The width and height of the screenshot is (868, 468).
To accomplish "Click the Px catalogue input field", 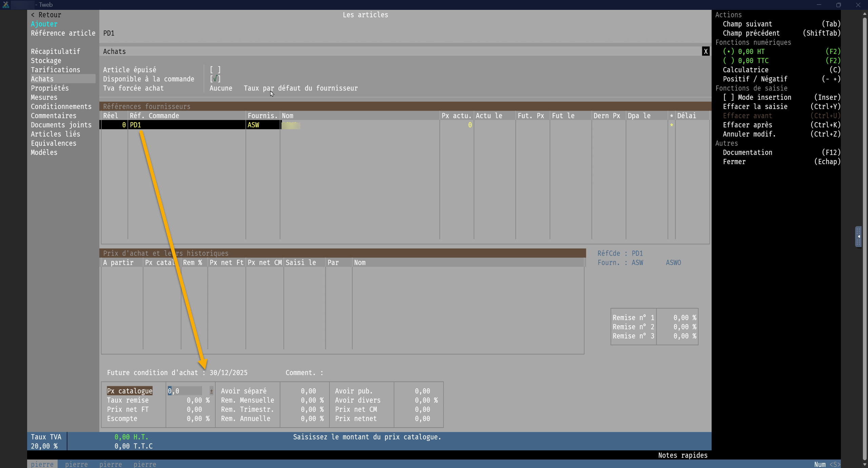I will 185,391.
